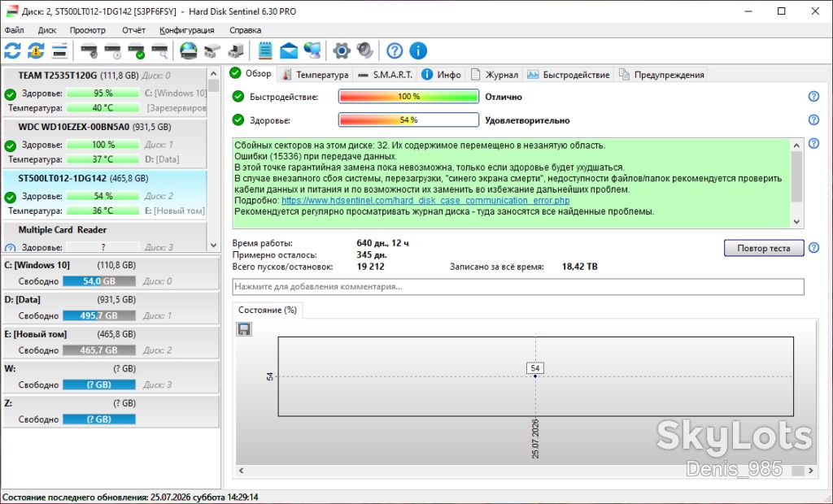Click the description box scroll-down arrow
Viewport: 833px width, 504px height.
(x=796, y=222)
